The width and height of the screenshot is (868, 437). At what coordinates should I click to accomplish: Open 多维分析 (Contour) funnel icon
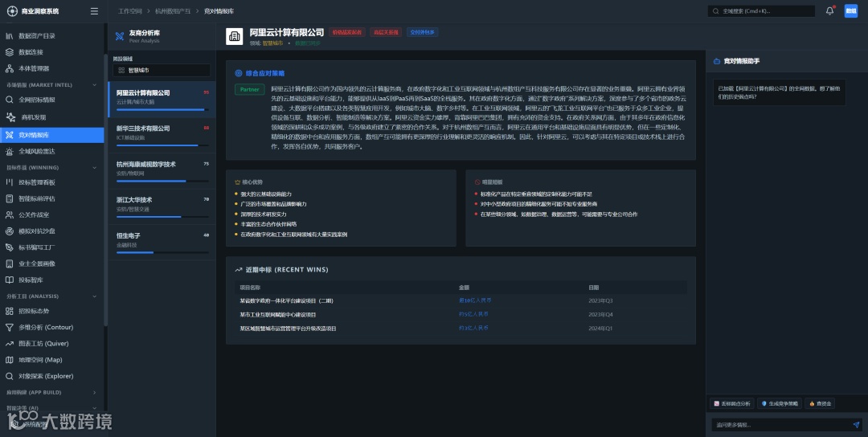(10, 328)
